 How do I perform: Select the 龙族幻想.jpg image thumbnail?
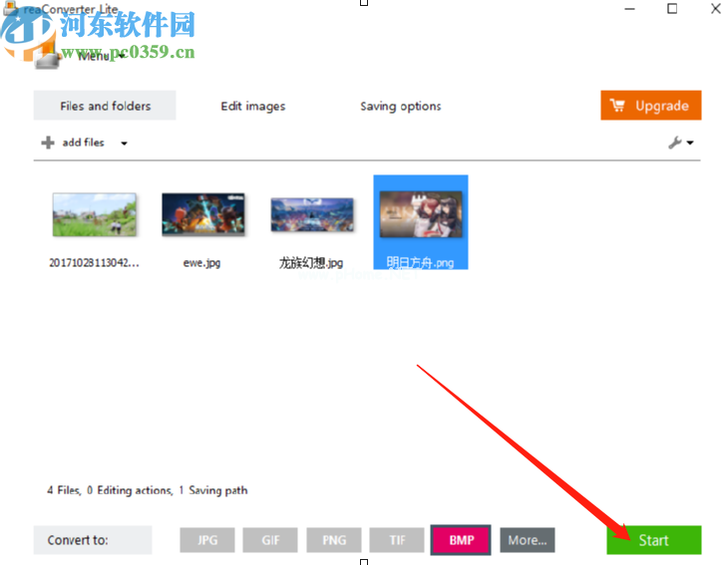[312, 214]
